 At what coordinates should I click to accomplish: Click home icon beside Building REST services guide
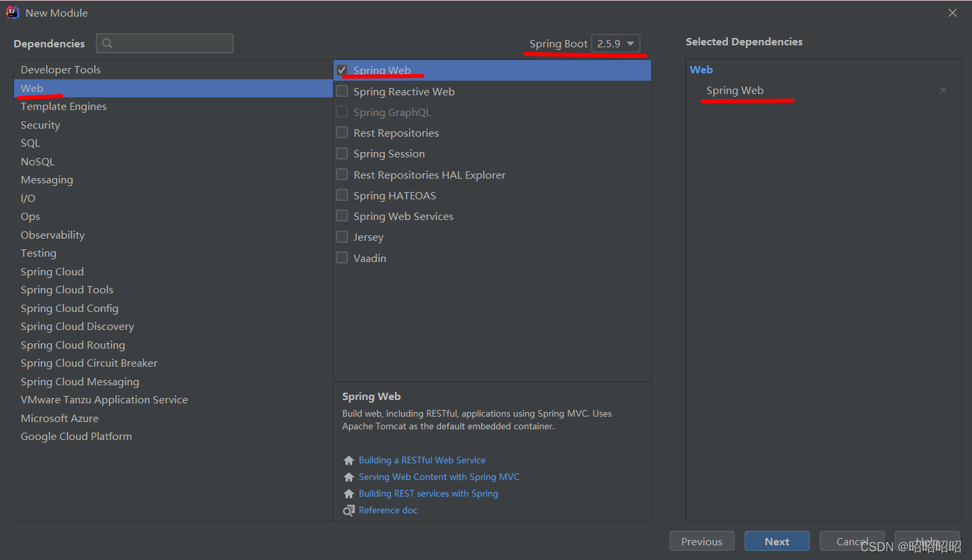click(348, 494)
